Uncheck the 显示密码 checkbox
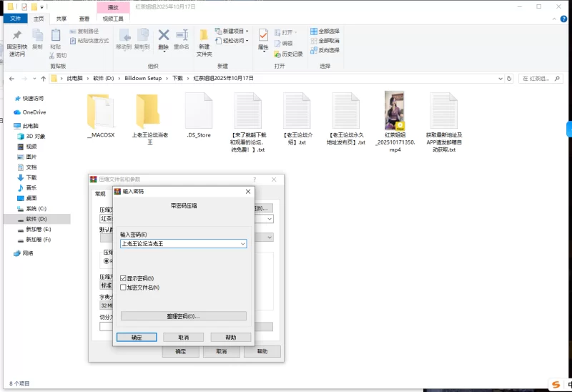 pyautogui.click(x=124, y=278)
